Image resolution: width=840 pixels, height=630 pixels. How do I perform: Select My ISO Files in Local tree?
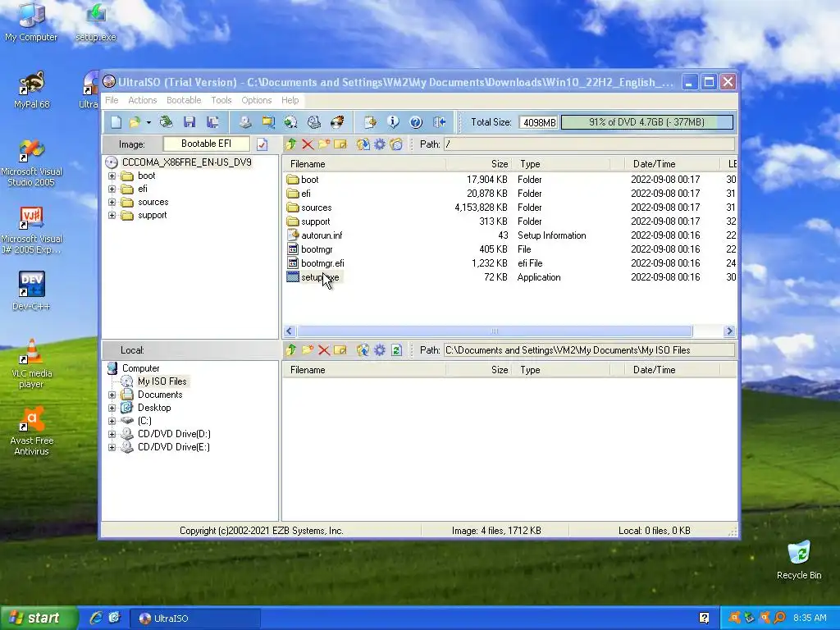(162, 381)
